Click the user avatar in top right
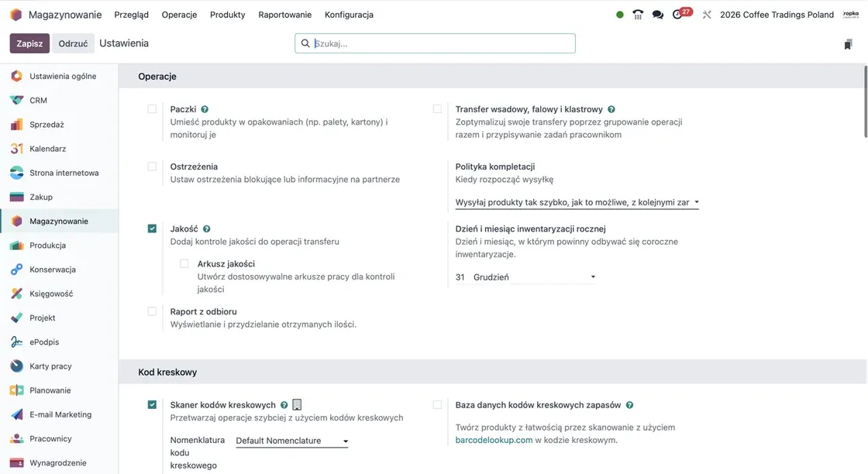The image size is (868, 474). point(851,15)
